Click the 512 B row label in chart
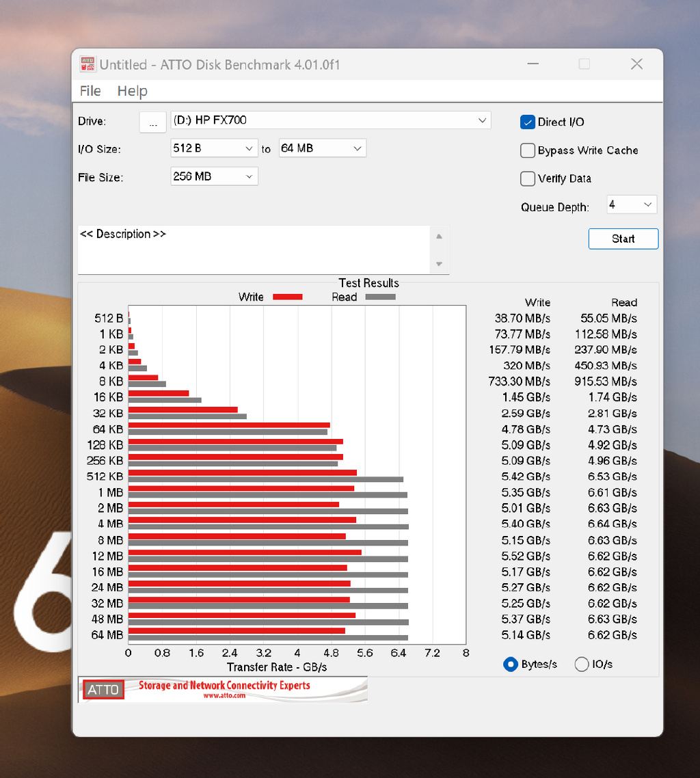 pos(109,318)
